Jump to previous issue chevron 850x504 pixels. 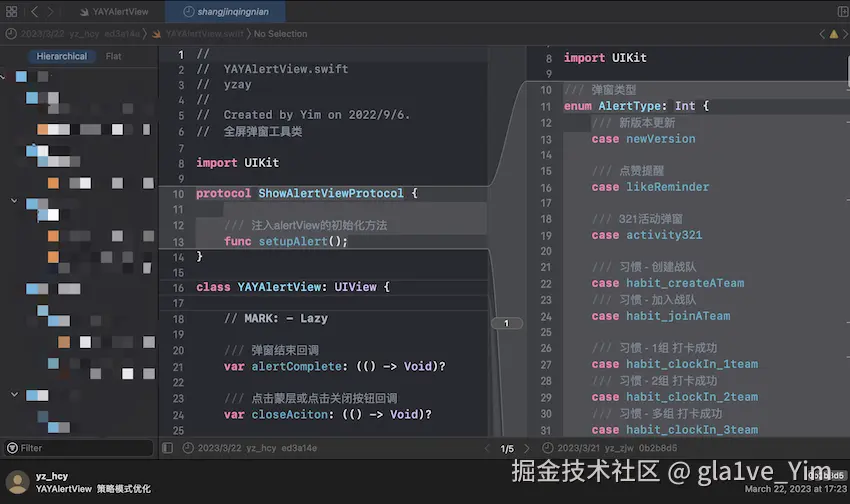(822, 34)
